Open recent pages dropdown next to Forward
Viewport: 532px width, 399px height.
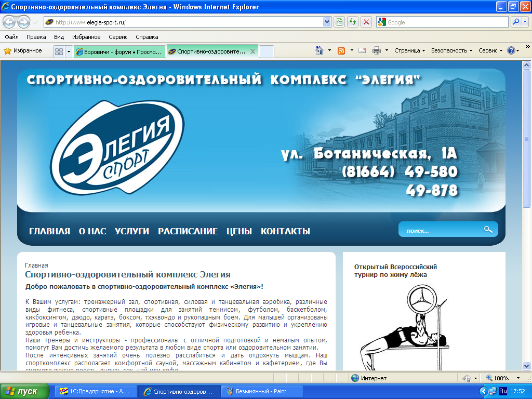[35, 22]
